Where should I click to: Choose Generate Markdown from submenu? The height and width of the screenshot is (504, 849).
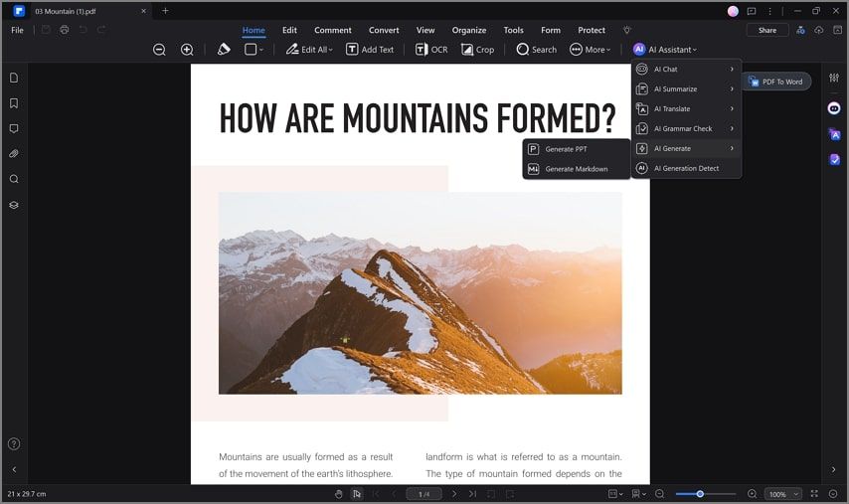coord(577,169)
